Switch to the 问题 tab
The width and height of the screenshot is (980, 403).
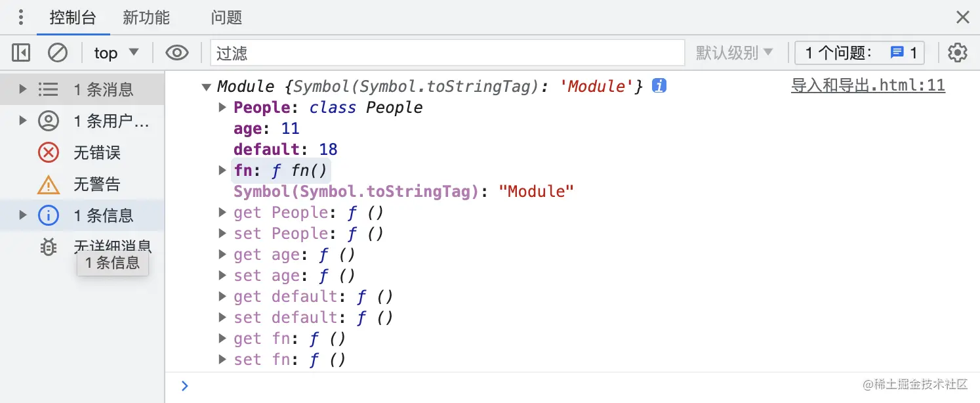tap(226, 18)
